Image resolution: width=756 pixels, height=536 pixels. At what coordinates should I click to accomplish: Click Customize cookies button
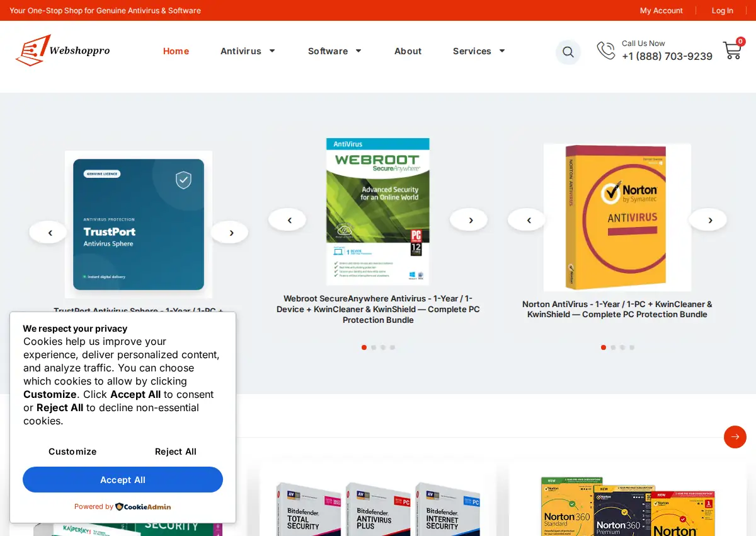click(x=72, y=452)
